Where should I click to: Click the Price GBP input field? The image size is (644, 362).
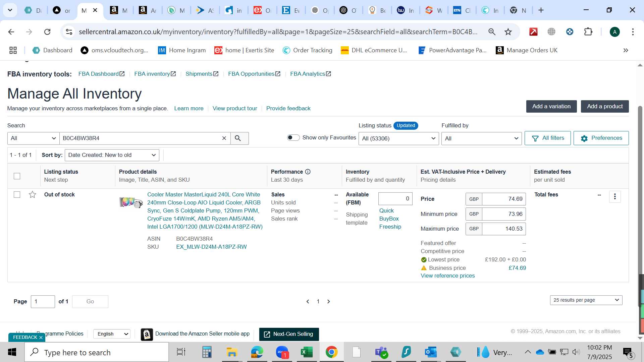[504, 199]
